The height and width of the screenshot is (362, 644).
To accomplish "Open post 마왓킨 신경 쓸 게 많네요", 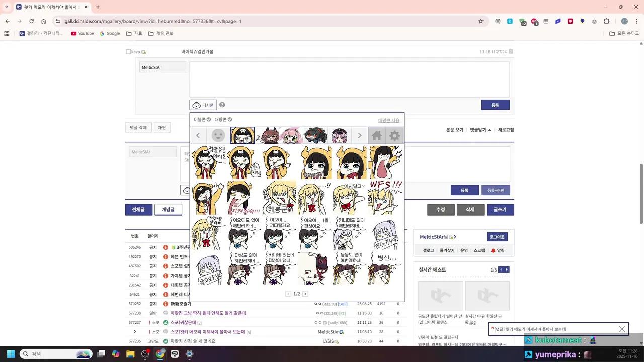I will click(x=193, y=341).
